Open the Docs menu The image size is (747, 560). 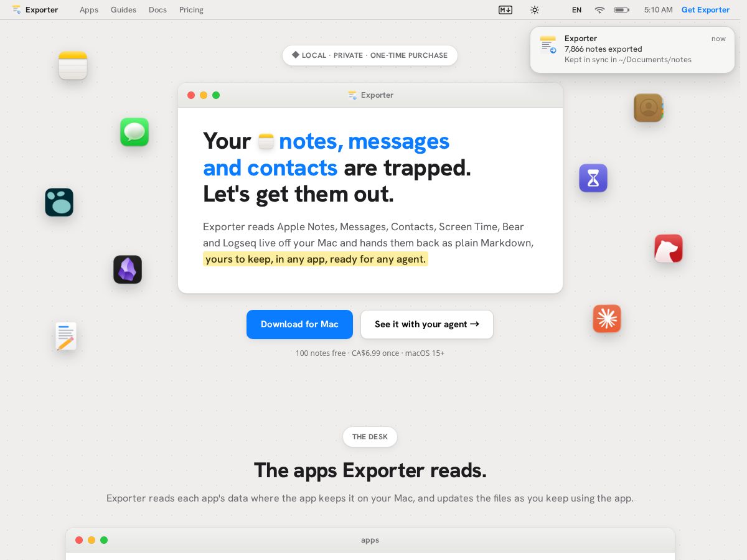click(x=157, y=10)
